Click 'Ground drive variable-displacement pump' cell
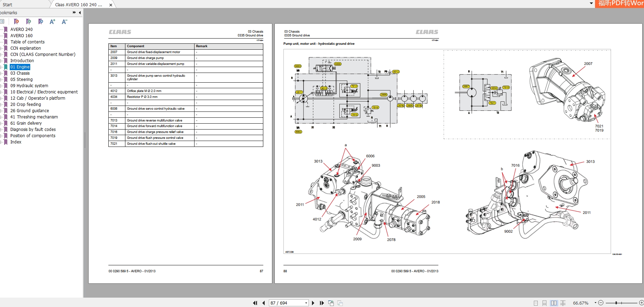Viewport: 644px width, 307px height. [159, 64]
